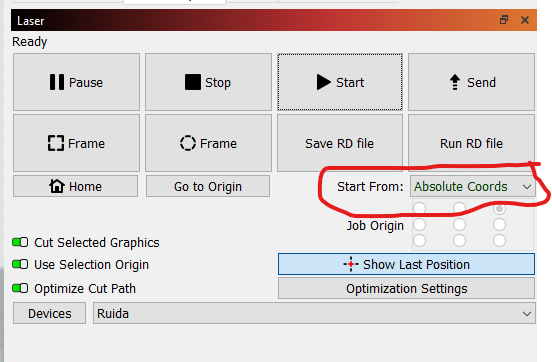The image size is (552, 362).
Task: Open the Start From dropdown
Action: (x=472, y=186)
